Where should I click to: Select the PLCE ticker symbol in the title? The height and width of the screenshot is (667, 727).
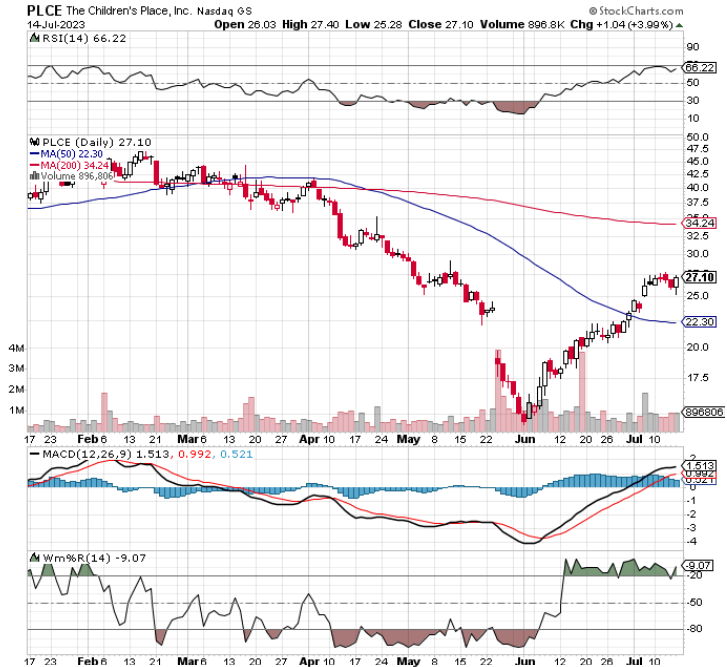44,10
